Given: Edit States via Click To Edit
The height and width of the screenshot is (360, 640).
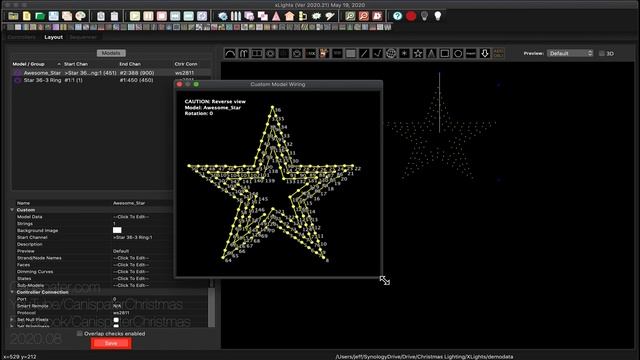Looking at the screenshot, I should tap(131, 278).
